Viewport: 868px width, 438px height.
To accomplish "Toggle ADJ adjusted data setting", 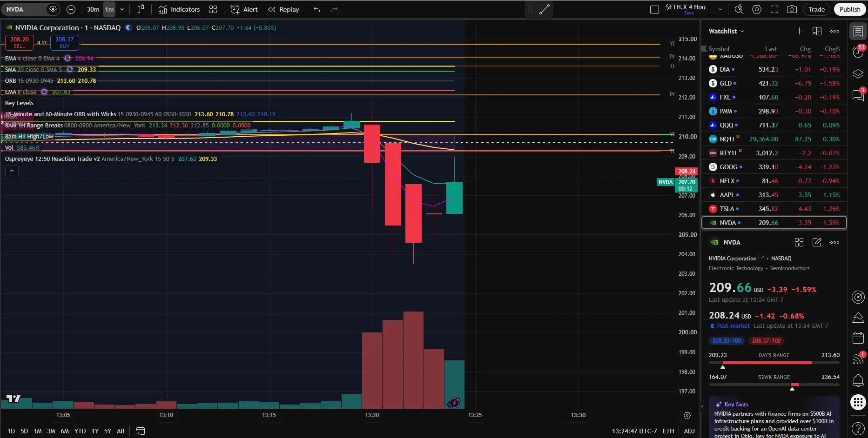I will (689, 431).
